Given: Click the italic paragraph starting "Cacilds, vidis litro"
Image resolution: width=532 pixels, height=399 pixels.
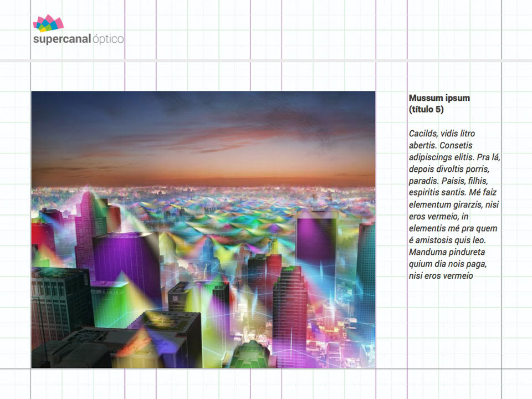Looking at the screenshot, I should (454, 204).
